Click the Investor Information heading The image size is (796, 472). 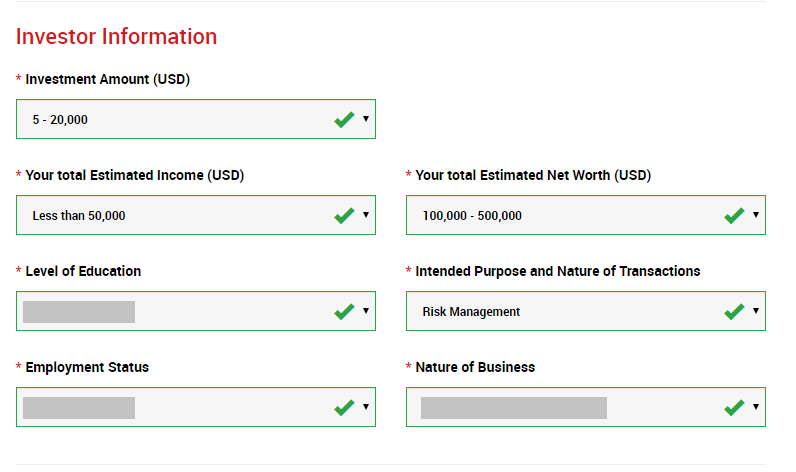116,37
